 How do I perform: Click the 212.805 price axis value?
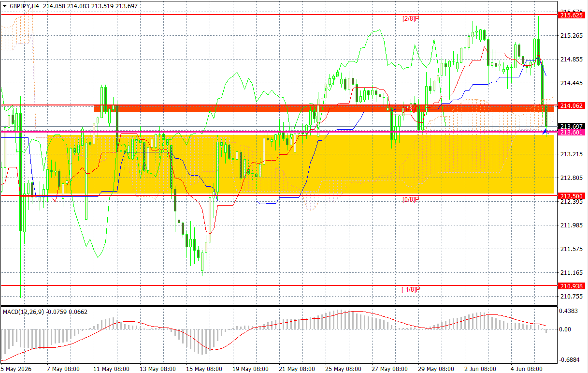(x=571, y=178)
